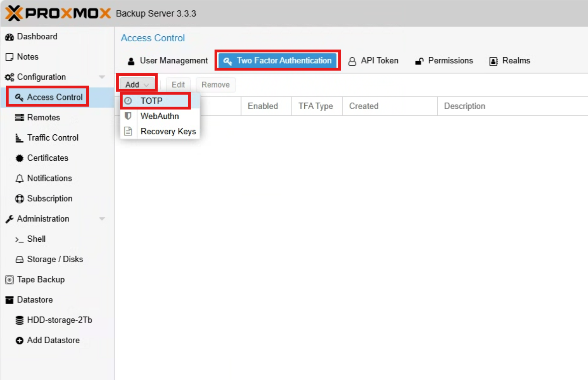Click the Two Factor Authentication key icon
Viewport: 588px width, 380px height.
228,61
